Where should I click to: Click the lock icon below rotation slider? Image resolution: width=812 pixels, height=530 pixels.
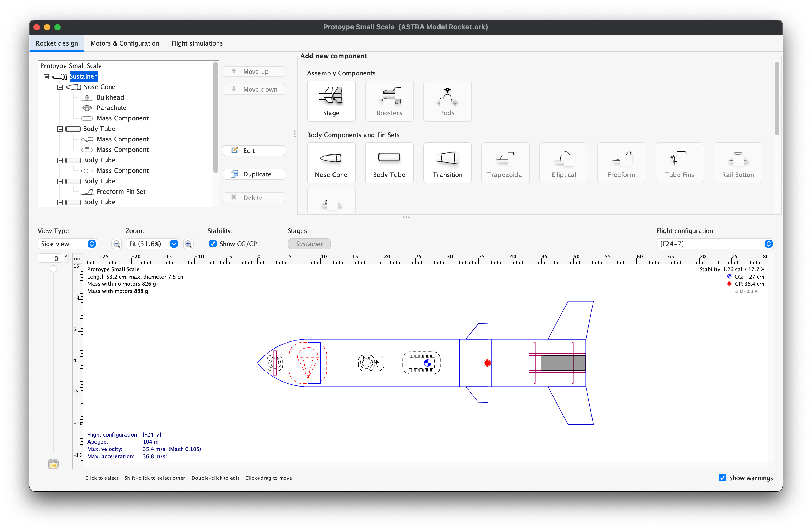click(x=53, y=464)
